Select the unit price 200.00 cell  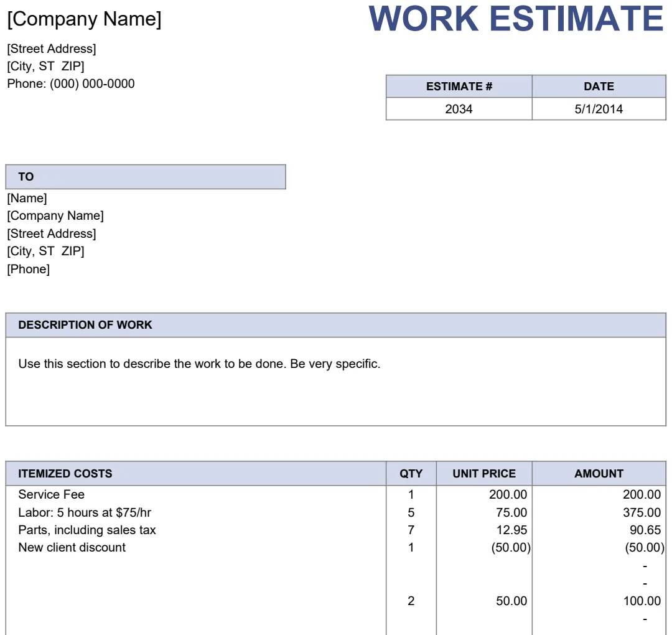click(484, 494)
